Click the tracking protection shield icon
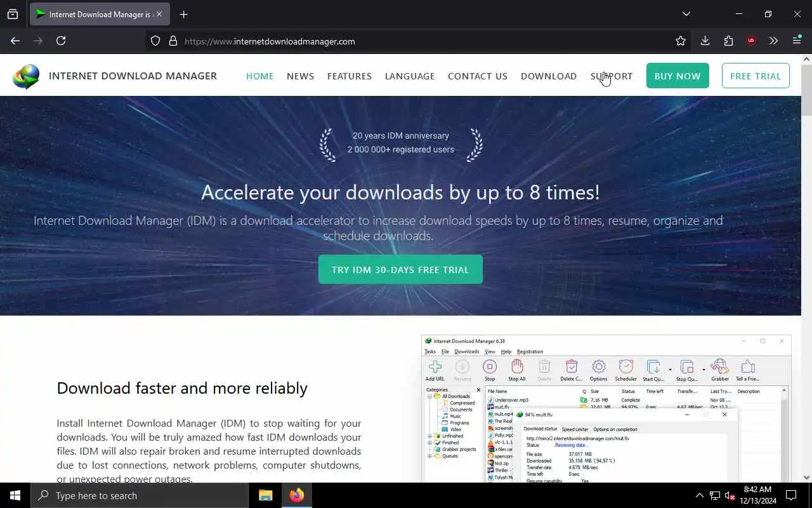 [155, 41]
